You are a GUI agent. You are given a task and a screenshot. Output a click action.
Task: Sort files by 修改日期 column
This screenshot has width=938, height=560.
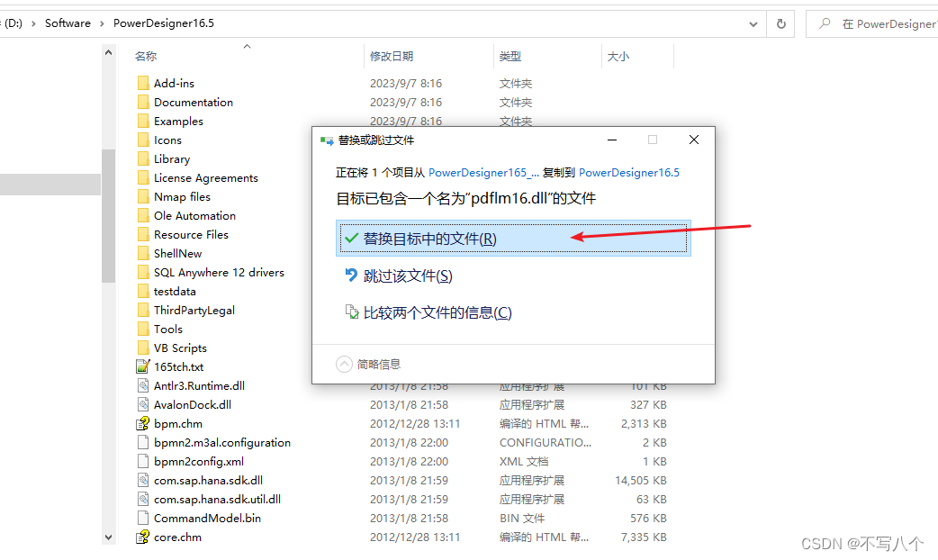(x=392, y=56)
